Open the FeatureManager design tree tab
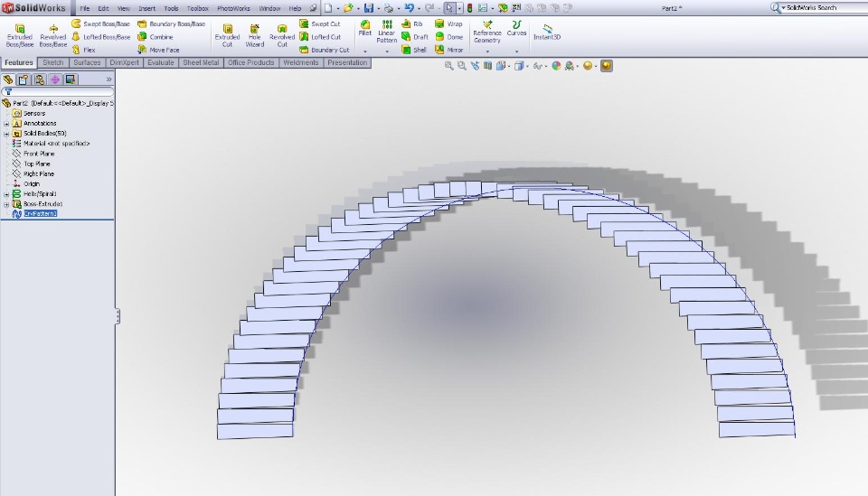 click(8, 80)
